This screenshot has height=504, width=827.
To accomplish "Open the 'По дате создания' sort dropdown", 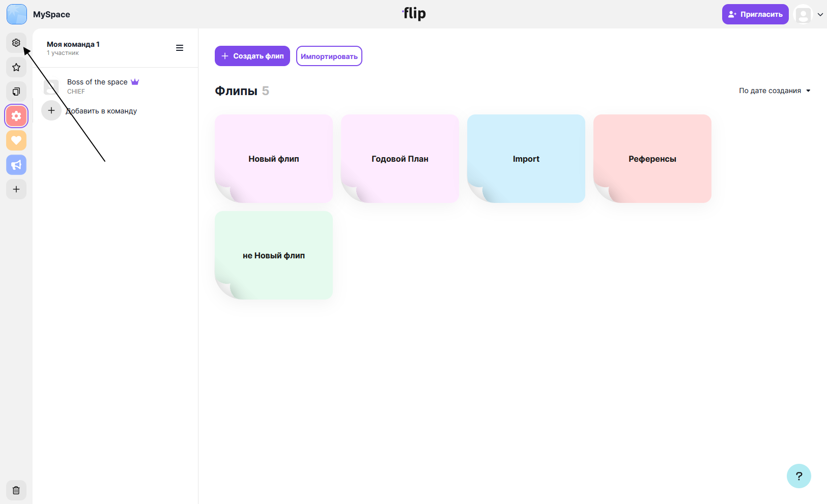I will pyautogui.click(x=775, y=91).
